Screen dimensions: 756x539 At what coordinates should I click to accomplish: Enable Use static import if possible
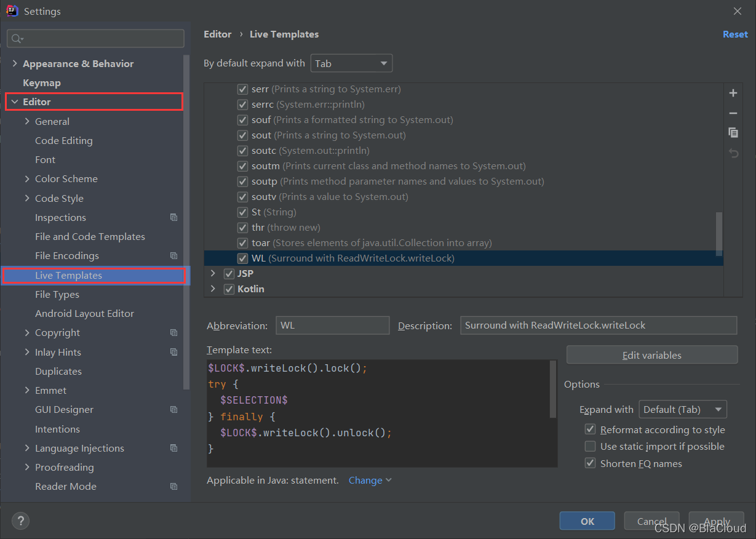point(590,446)
